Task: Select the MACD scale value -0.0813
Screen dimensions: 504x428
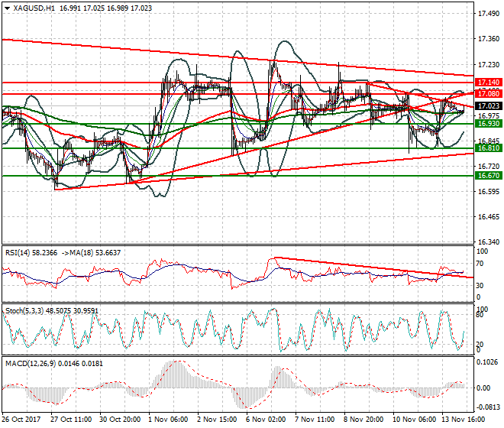Action: coord(487,407)
